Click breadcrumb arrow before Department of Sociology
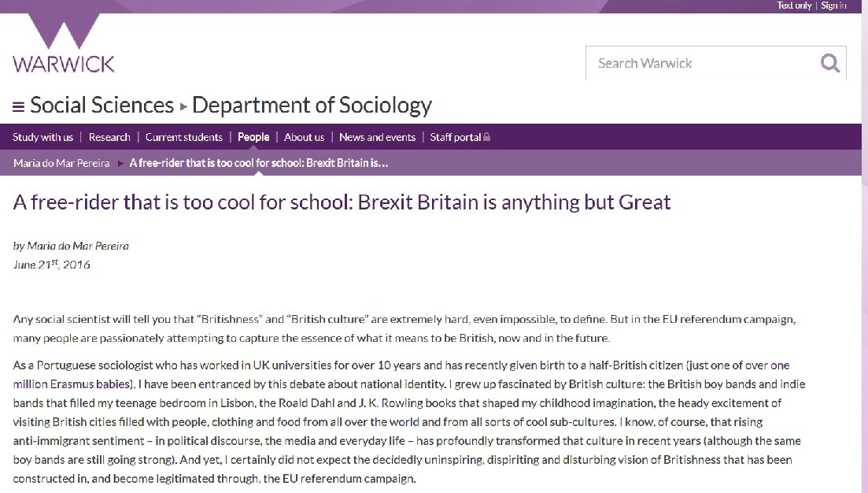868x493 pixels. [x=183, y=107]
